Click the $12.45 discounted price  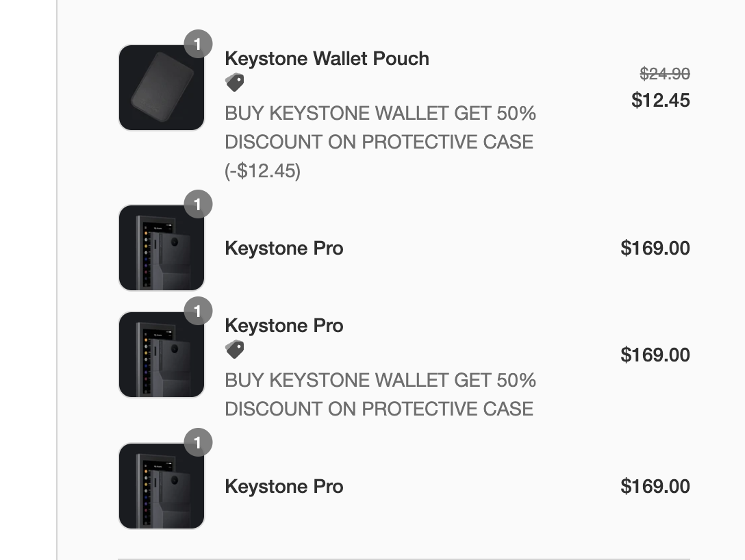[661, 100]
